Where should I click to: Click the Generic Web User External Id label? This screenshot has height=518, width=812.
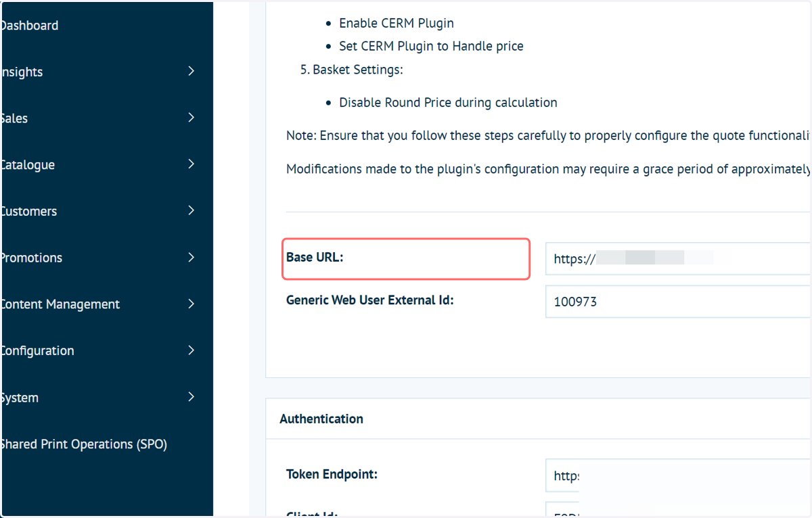[x=370, y=300]
